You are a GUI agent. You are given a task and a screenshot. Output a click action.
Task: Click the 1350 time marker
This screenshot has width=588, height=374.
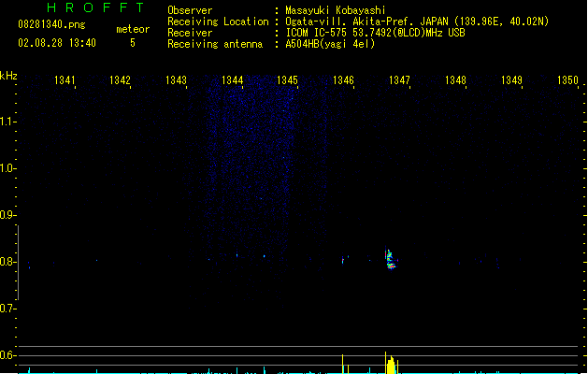point(567,80)
